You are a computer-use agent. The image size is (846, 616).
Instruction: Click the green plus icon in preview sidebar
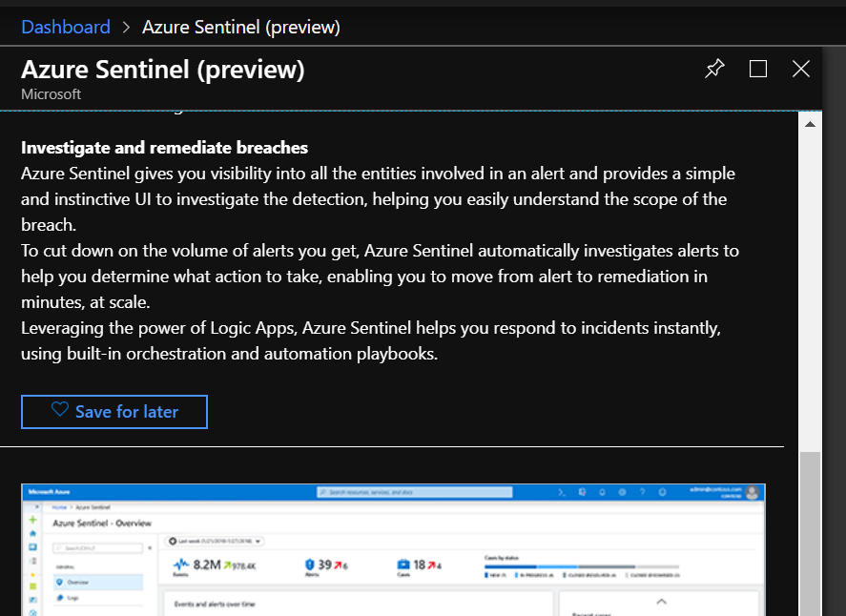tap(32, 520)
